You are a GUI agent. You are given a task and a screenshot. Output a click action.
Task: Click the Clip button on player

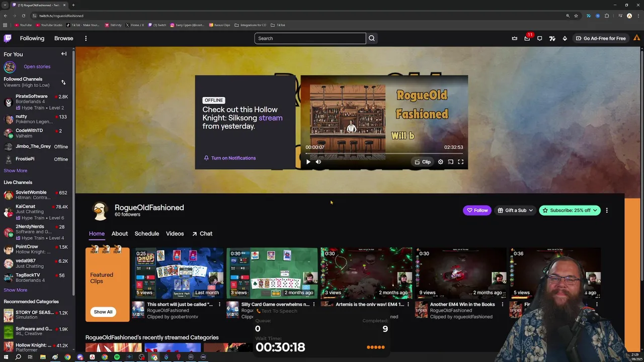pyautogui.click(x=423, y=162)
